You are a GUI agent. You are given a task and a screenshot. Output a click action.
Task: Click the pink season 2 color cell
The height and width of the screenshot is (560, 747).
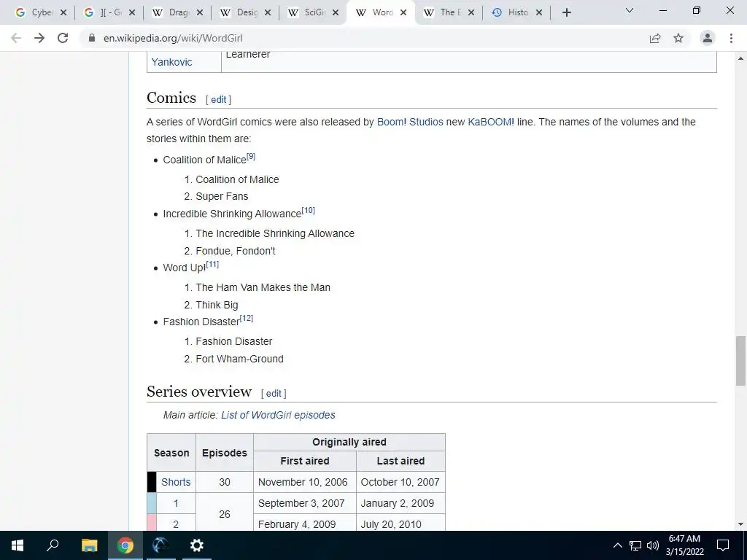[152, 522]
